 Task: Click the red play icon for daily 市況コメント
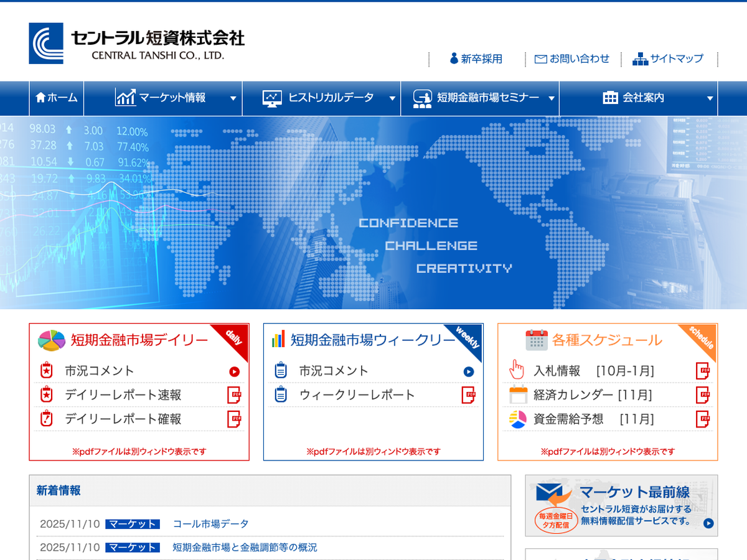click(x=234, y=371)
